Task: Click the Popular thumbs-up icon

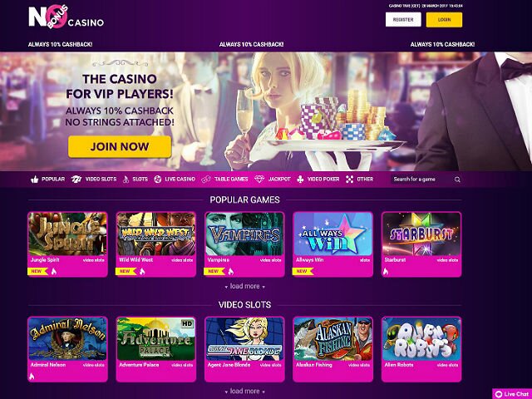Action: coord(35,180)
